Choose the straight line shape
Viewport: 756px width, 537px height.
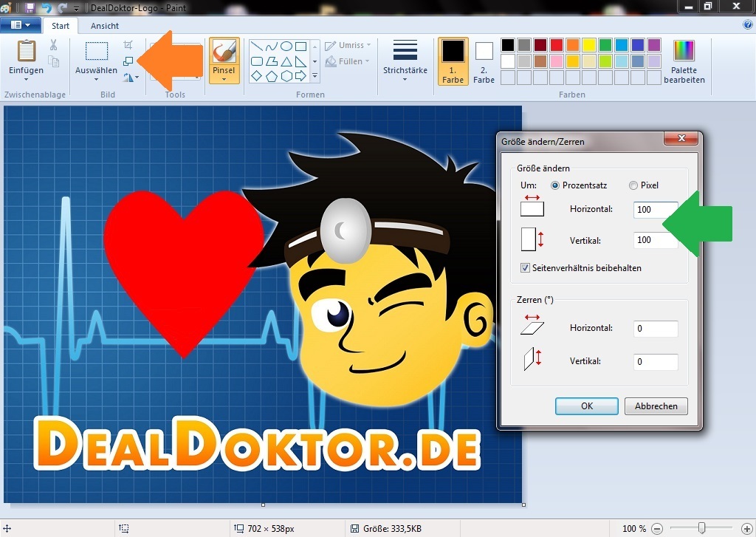click(x=257, y=47)
